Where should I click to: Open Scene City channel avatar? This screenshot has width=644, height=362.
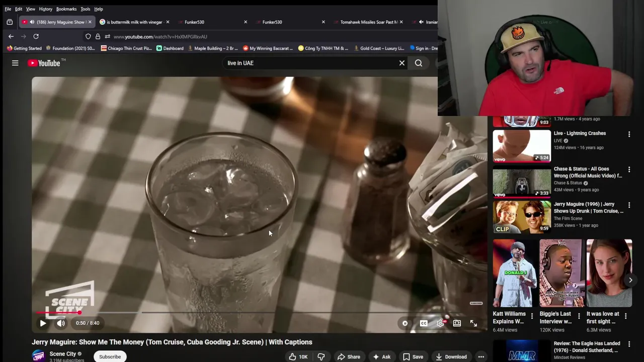pos(38,356)
